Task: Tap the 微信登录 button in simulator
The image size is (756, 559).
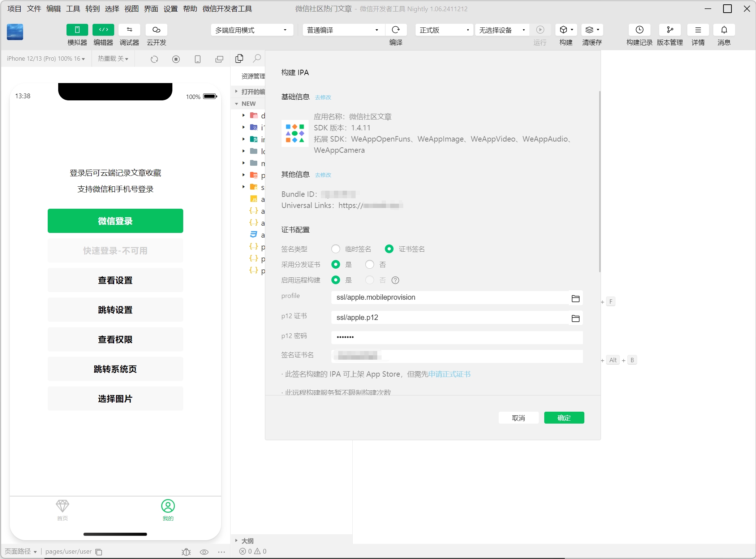Action: pos(115,221)
